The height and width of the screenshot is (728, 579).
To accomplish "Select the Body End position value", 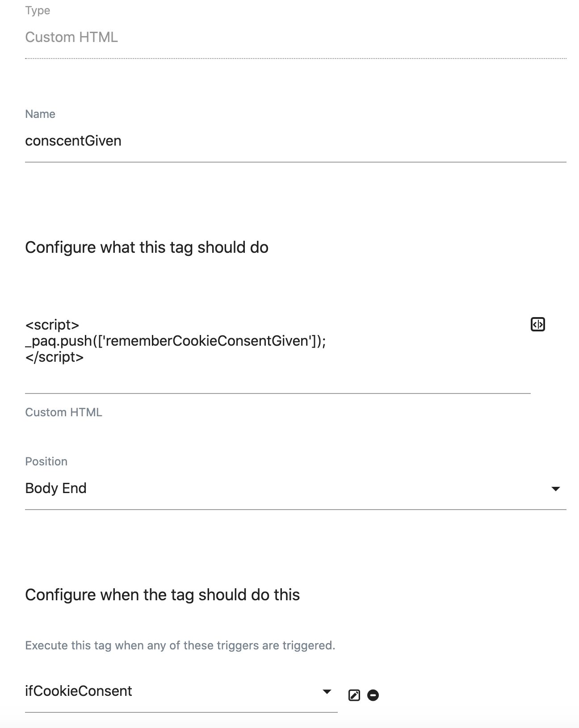I will pyautogui.click(x=56, y=488).
